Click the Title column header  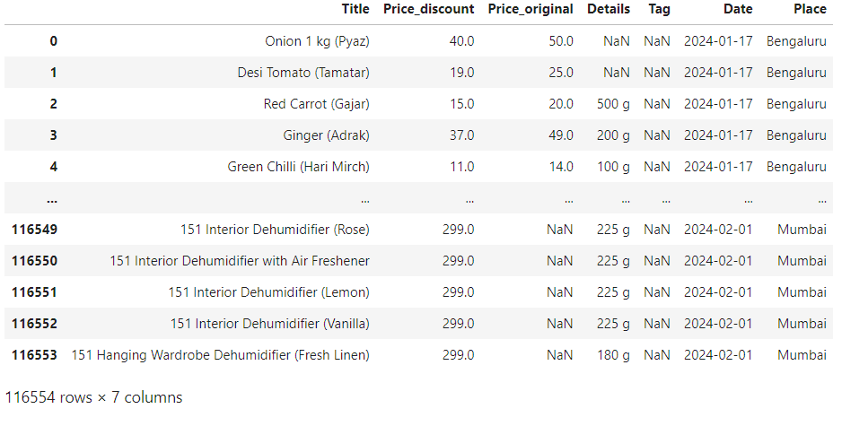point(355,9)
